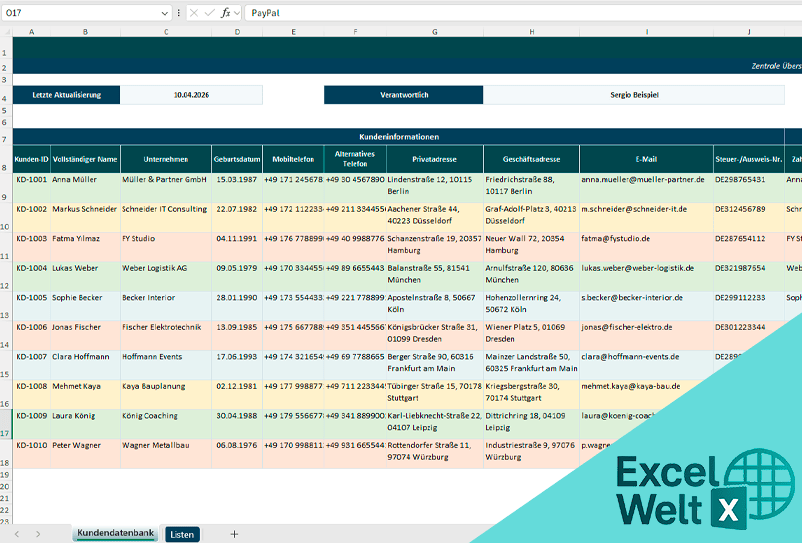The width and height of the screenshot is (802, 543).
Task: Click the Unternehmen column heading
Action: pyautogui.click(x=166, y=159)
